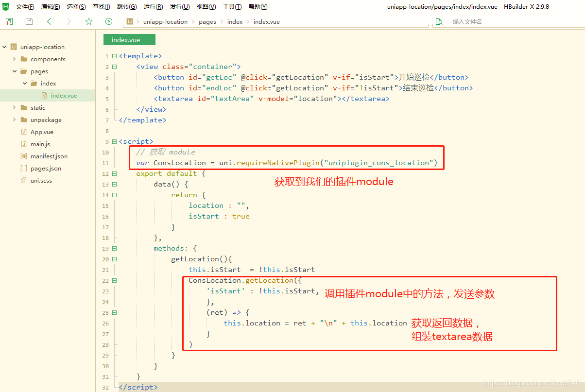Viewport: 585px width, 392px height.
Task: Click the uniapp-location project icon in tree
Action: tap(14, 47)
